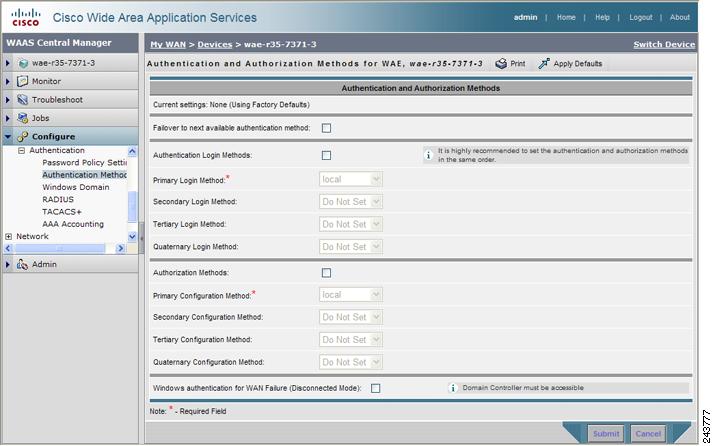This screenshot has width=712, height=446.
Task: Click the Configure key icon
Action: pos(22,136)
